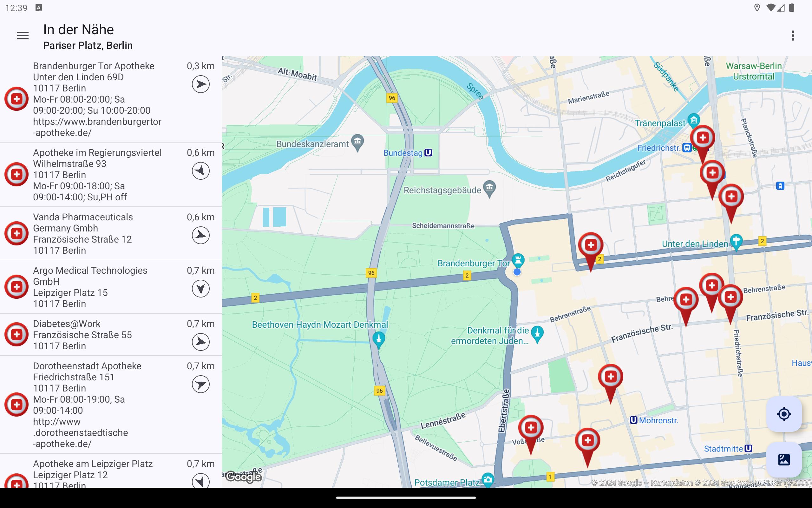
Task: Tap the 0,3 km distance label
Action: pos(201,66)
